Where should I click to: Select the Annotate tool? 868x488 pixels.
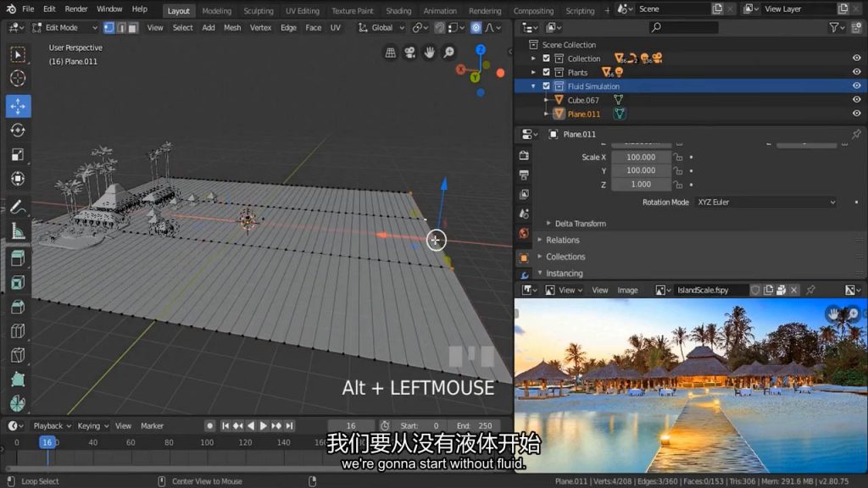(x=18, y=207)
